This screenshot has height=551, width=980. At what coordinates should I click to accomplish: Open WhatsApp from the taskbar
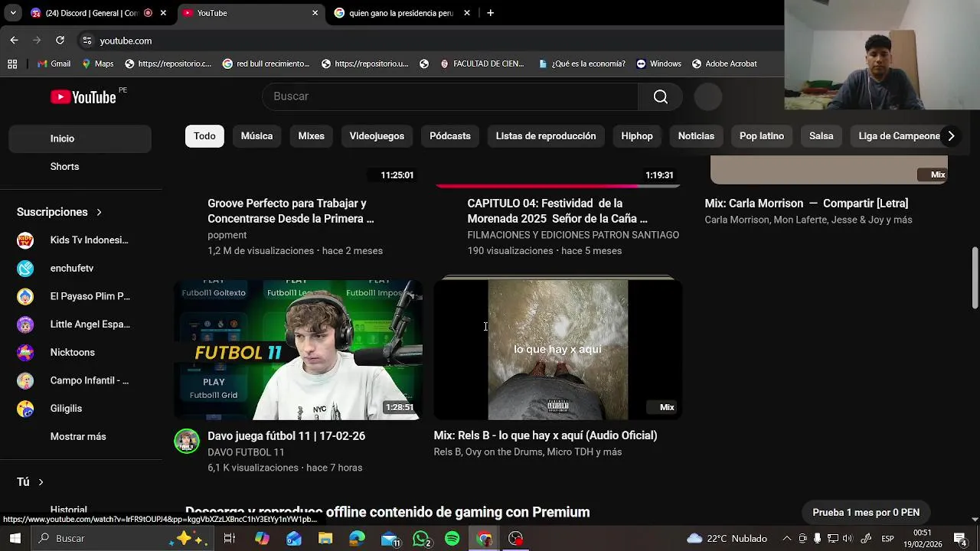pyautogui.click(x=421, y=538)
